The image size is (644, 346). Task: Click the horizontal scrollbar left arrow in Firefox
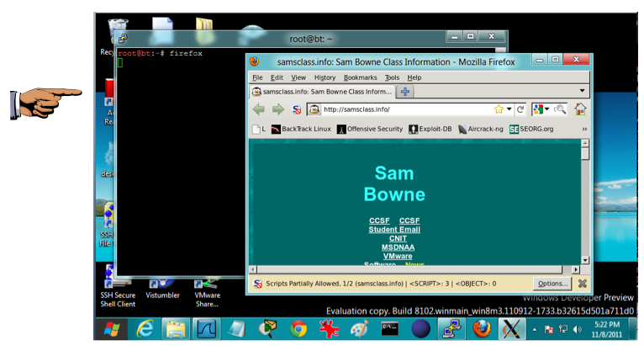(x=253, y=269)
